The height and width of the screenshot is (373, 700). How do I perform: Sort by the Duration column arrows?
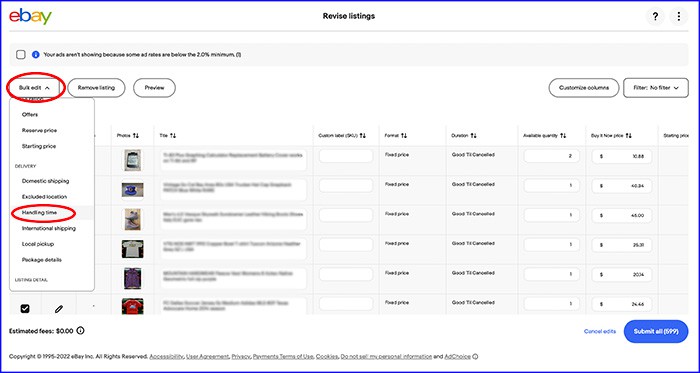pos(474,135)
